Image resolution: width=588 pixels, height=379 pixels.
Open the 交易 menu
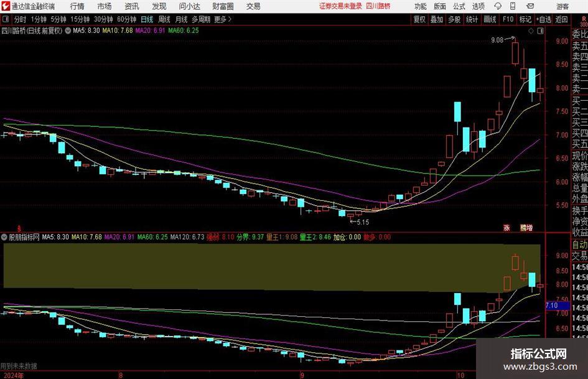click(253, 6)
